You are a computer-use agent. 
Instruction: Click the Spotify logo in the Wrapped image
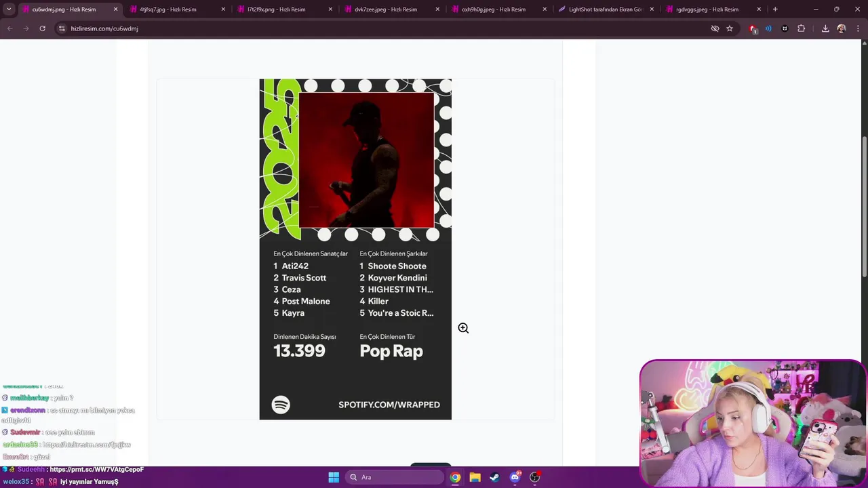(x=281, y=405)
